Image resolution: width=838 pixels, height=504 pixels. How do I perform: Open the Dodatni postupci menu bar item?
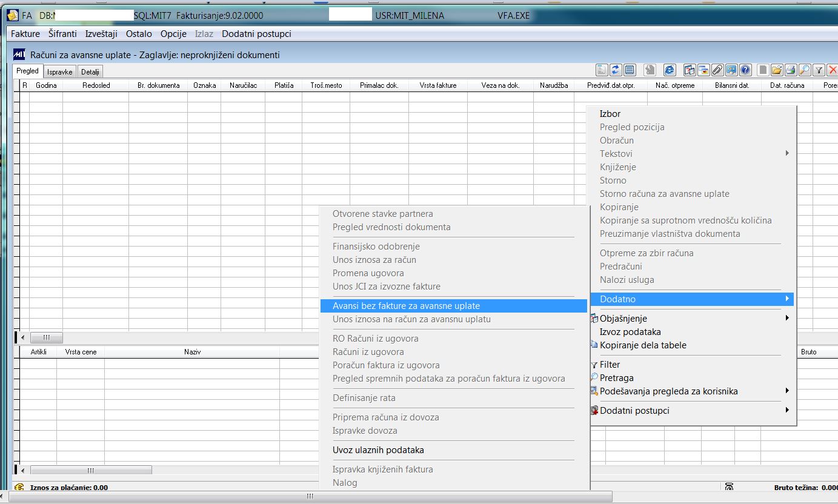tap(256, 34)
